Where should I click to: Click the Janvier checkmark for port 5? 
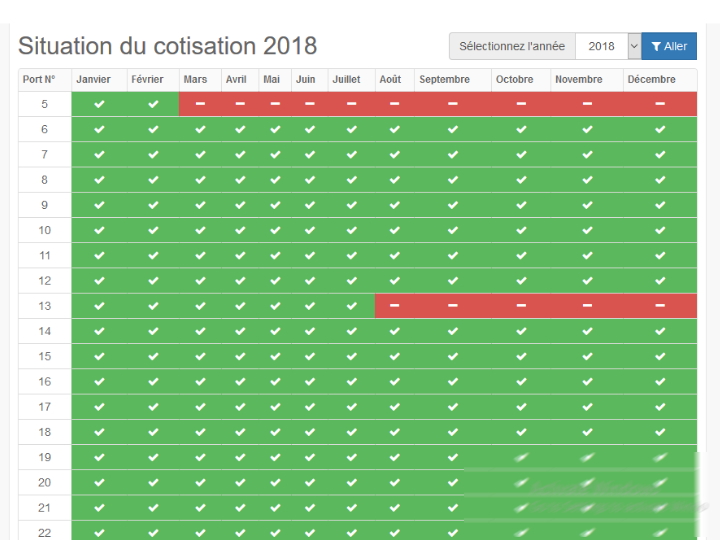coord(98,104)
